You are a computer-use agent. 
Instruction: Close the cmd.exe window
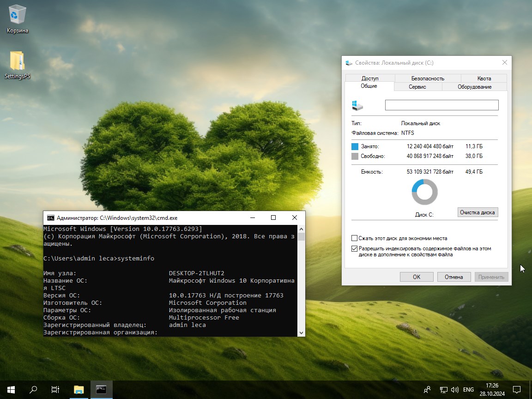click(295, 218)
